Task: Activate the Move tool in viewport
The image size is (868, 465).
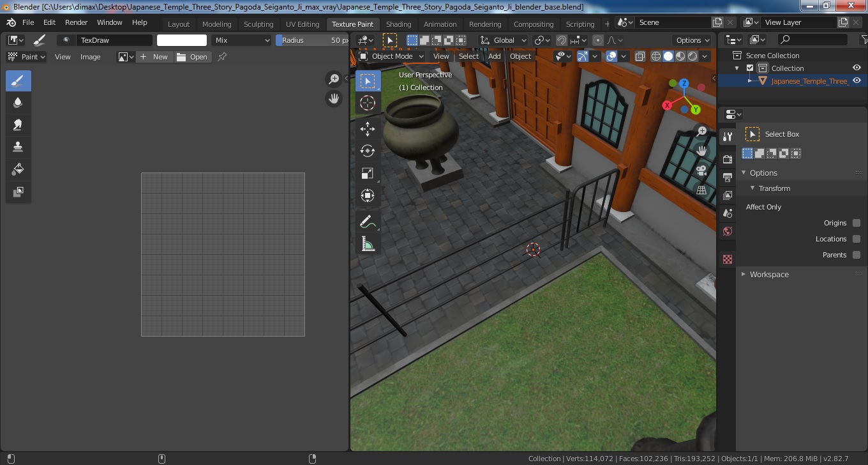Action: click(368, 129)
